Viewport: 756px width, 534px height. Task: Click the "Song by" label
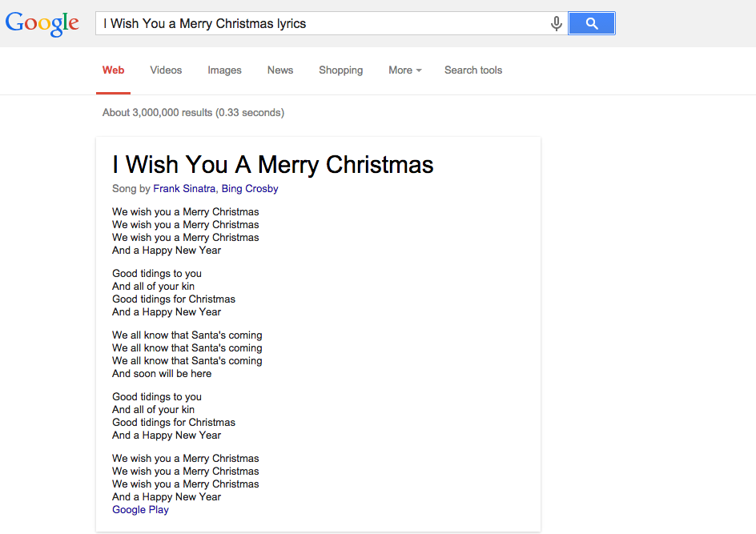(x=131, y=189)
